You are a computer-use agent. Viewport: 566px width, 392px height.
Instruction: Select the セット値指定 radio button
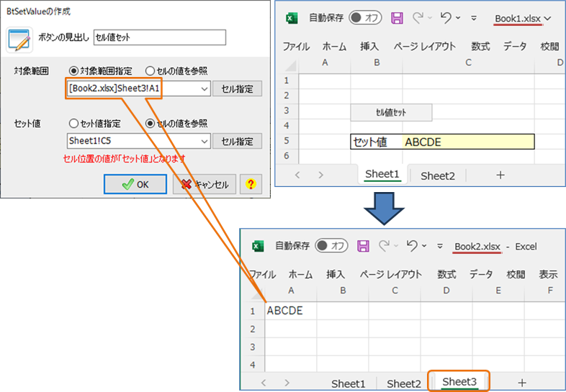(x=73, y=124)
